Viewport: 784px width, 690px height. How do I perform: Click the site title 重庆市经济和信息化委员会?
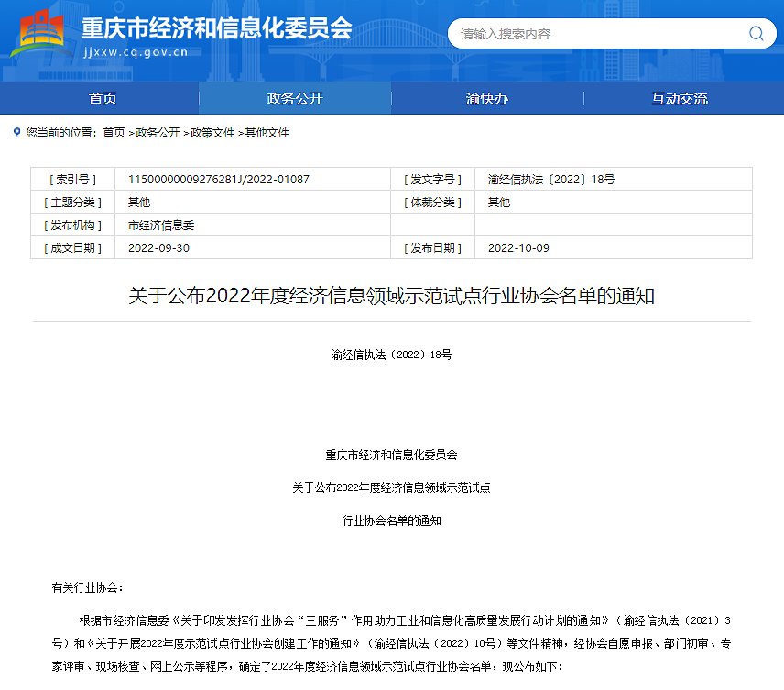(216, 28)
